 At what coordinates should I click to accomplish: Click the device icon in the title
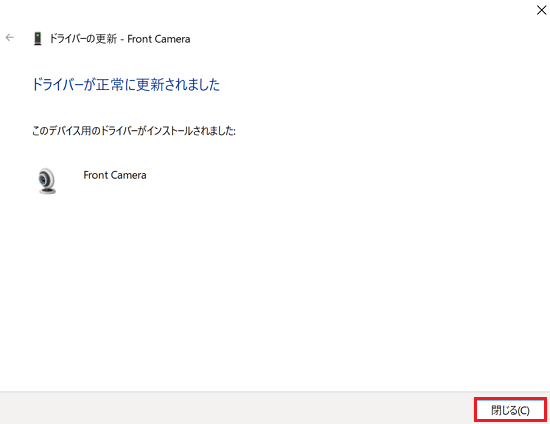[38, 39]
